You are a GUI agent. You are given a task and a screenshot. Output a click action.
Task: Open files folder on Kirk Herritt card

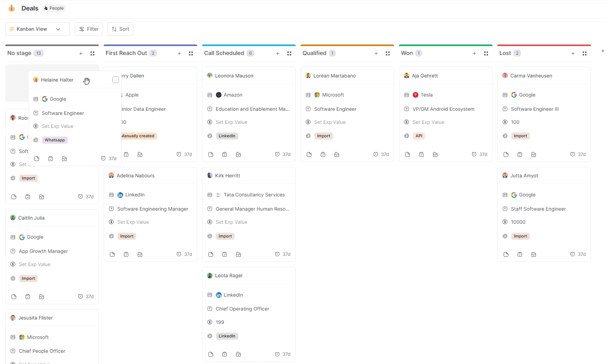click(238, 254)
